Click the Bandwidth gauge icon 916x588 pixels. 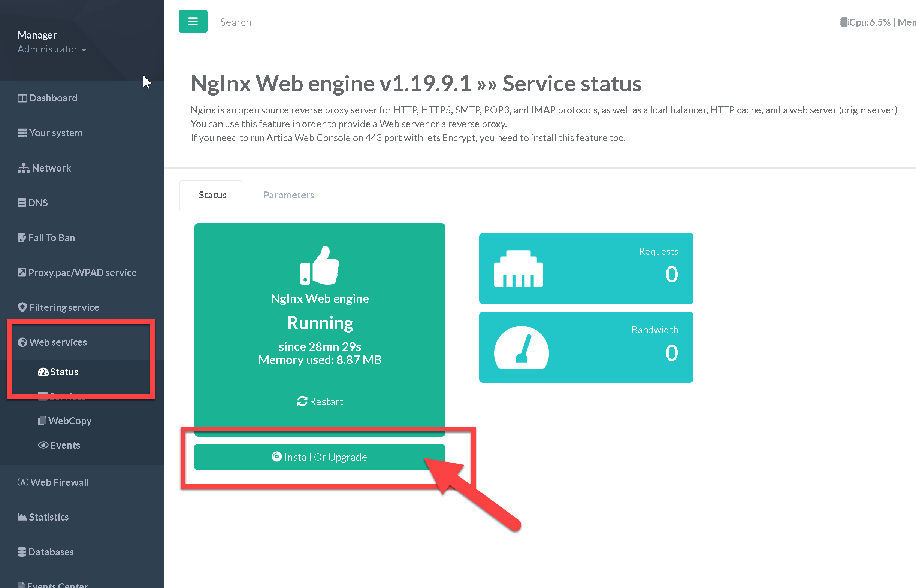pyautogui.click(x=521, y=347)
